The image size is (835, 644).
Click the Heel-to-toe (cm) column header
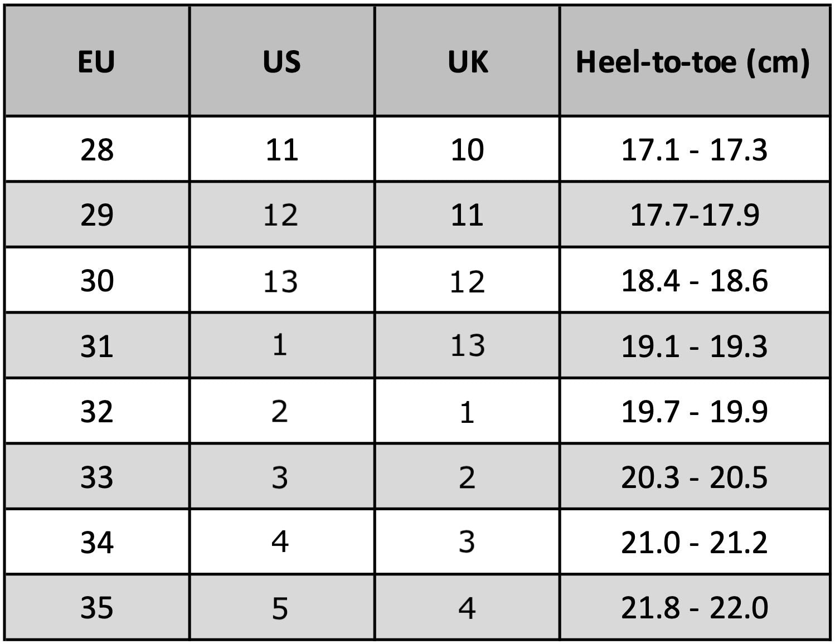coord(693,61)
